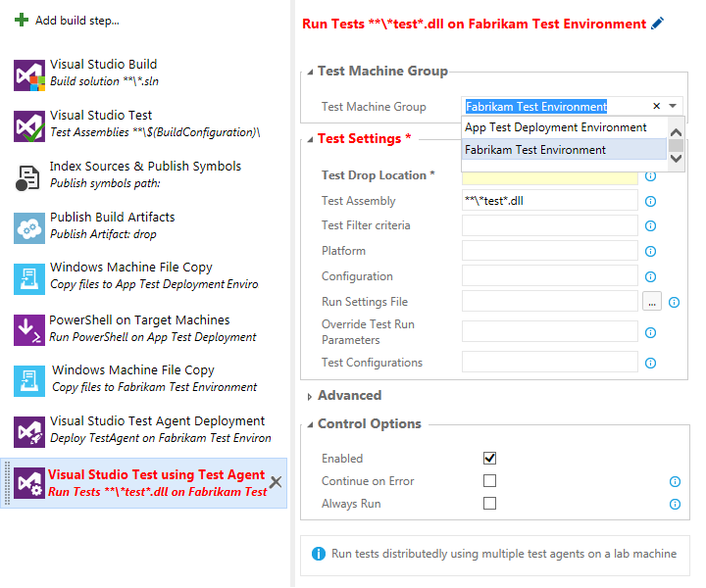Show info for Always Run option

coord(675,505)
